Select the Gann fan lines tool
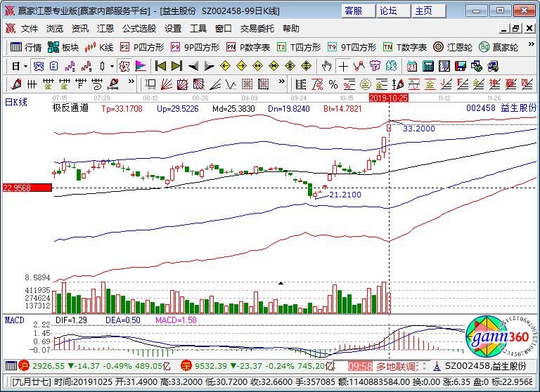540x392 pixels. click(167, 84)
